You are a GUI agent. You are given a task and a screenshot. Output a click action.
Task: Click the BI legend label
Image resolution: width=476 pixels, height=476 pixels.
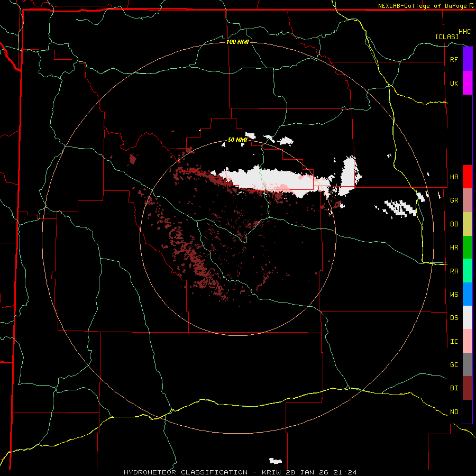(454, 388)
